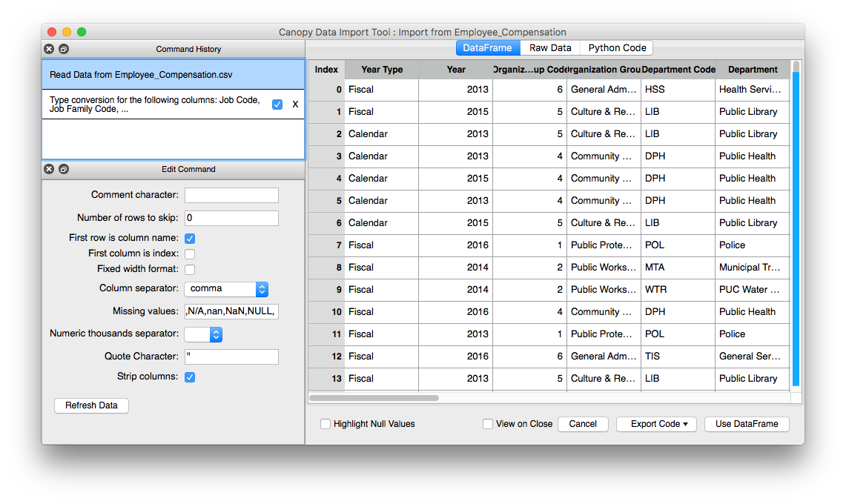Undock the Command History panel
This screenshot has width=846, height=504.
(63, 49)
